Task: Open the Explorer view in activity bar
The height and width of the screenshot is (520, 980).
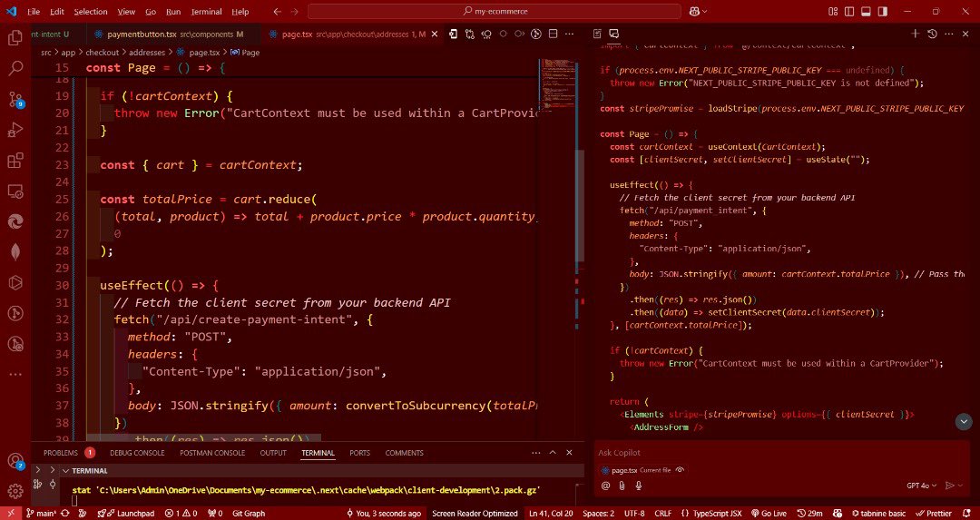Action: click(15, 38)
